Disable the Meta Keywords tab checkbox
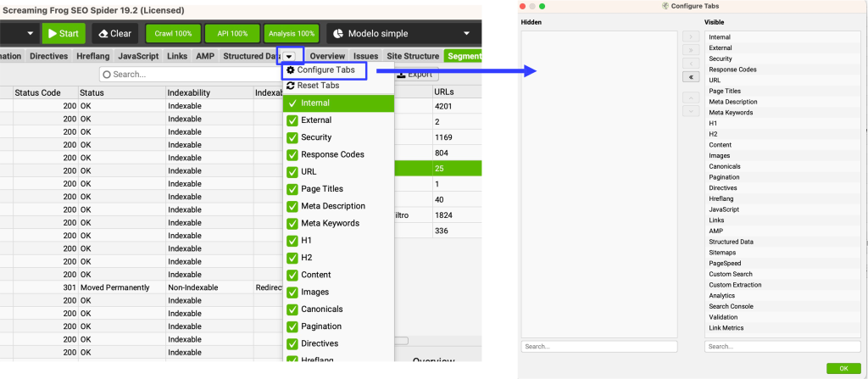 pos(292,223)
